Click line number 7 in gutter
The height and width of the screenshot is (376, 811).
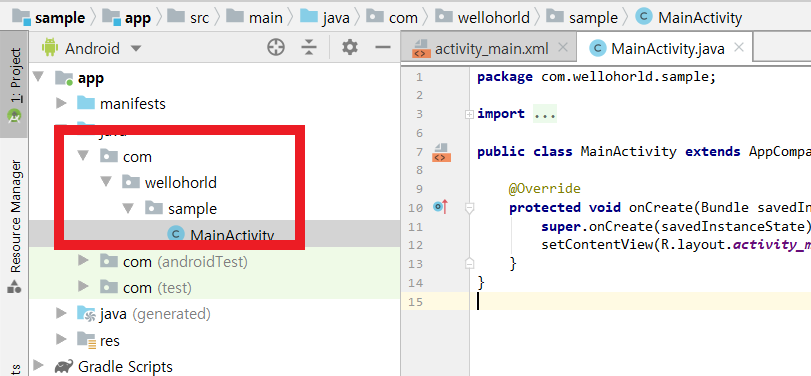tap(419, 153)
